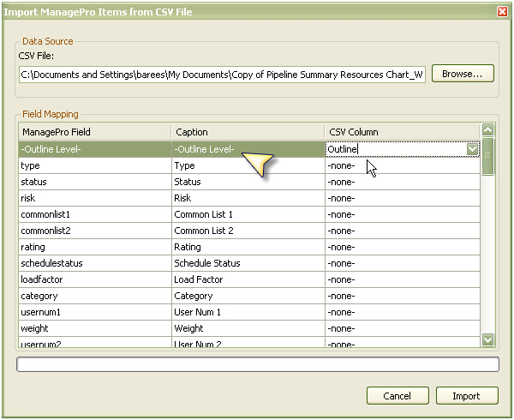This screenshot has height=420, width=514.
Task: Select the -Outline Level- ManagePro field cell
Action: coord(95,149)
